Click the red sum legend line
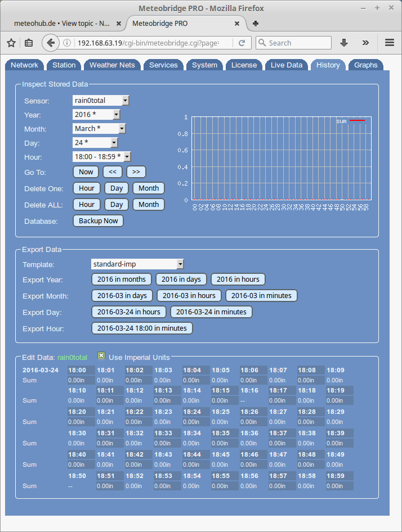This screenshot has width=402, height=532. coord(357,121)
